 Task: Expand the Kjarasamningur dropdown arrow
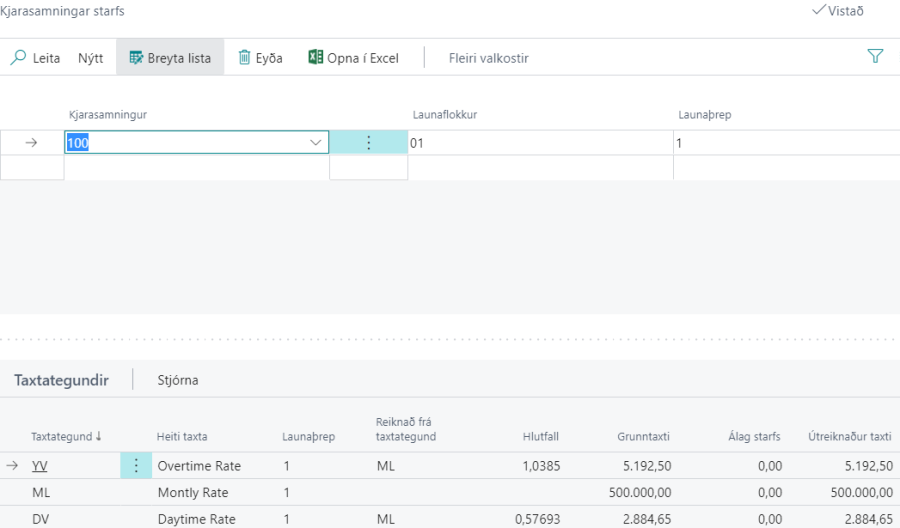click(316, 143)
